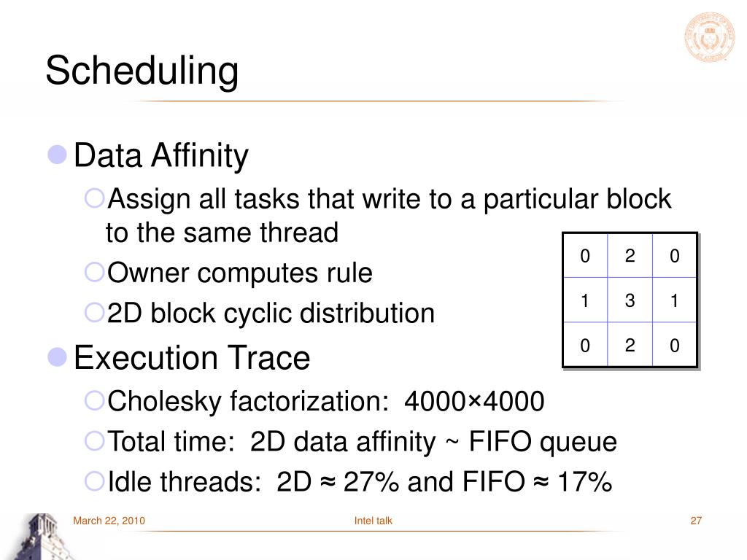
Task: Click the Execution Trace bullet marker
Action: 57,357
